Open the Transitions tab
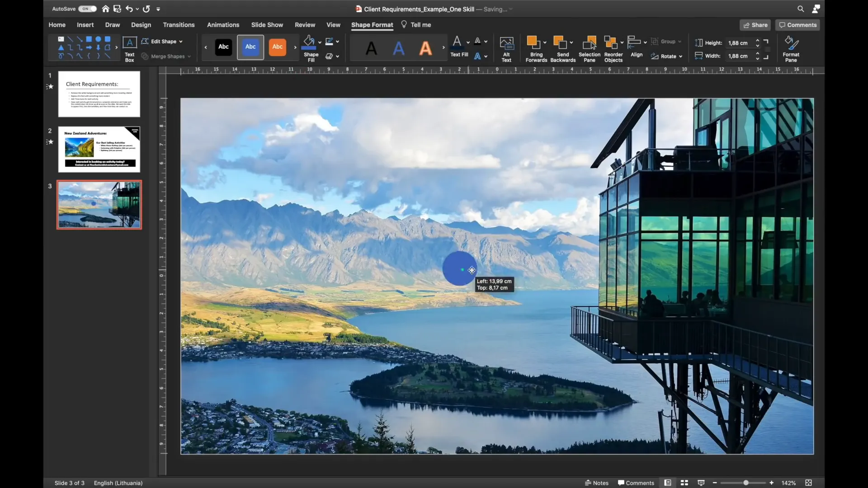Image resolution: width=868 pixels, height=488 pixels. pos(179,25)
